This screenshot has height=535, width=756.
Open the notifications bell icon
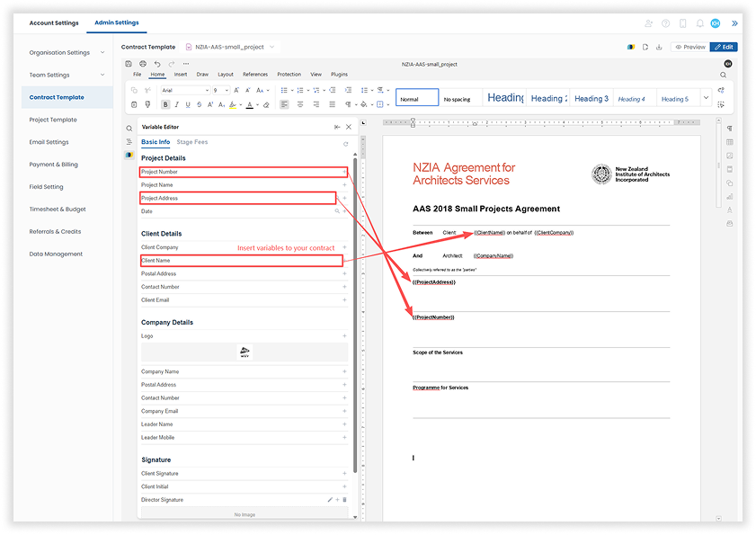pyautogui.click(x=699, y=23)
